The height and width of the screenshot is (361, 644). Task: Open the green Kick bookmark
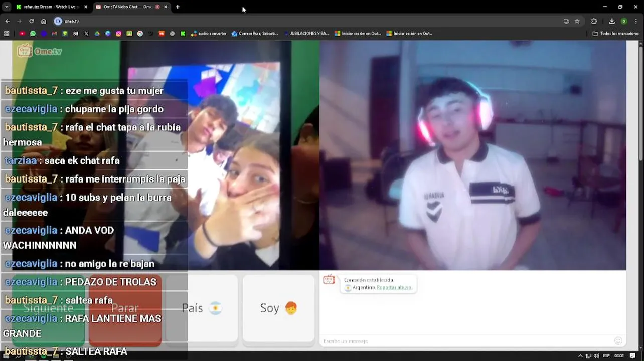click(183, 34)
